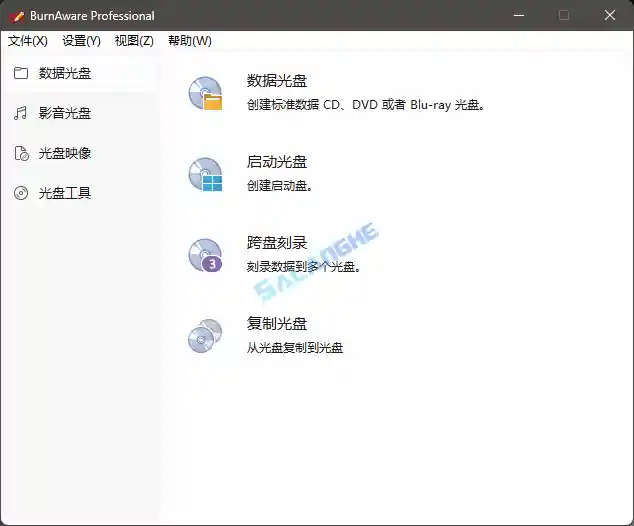Screen dimensions: 634x526
Task: Close the BurnAware Professional window
Action: coord(610,15)
